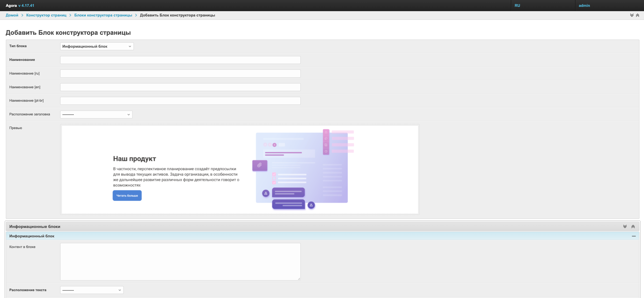
Task: Expand all sections via top double-down chevron
Action: [632, 15]
